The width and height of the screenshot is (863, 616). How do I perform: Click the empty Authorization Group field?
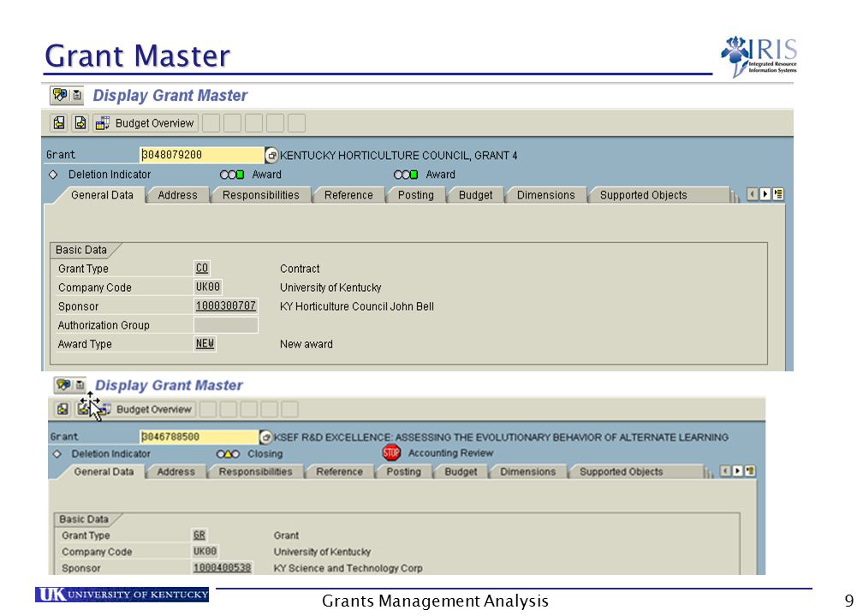coord(226,325)
